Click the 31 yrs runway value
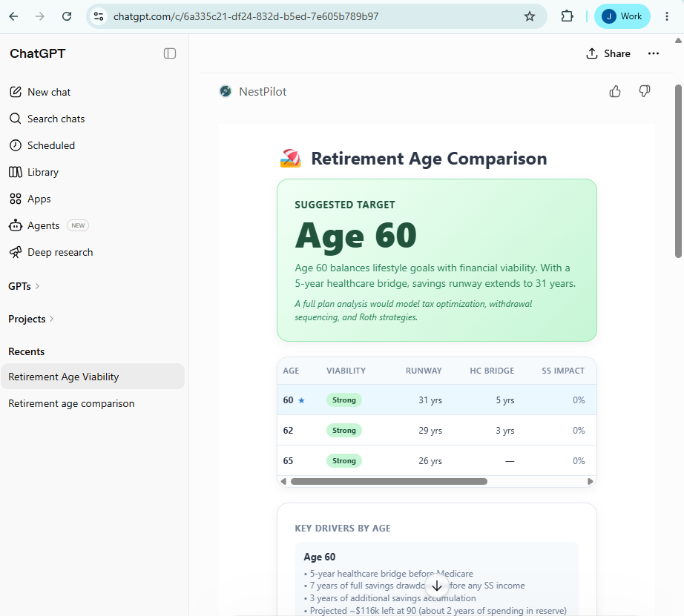Image resolution: width=684 pixels, height=616 pixels. click(x=430, y=400)
